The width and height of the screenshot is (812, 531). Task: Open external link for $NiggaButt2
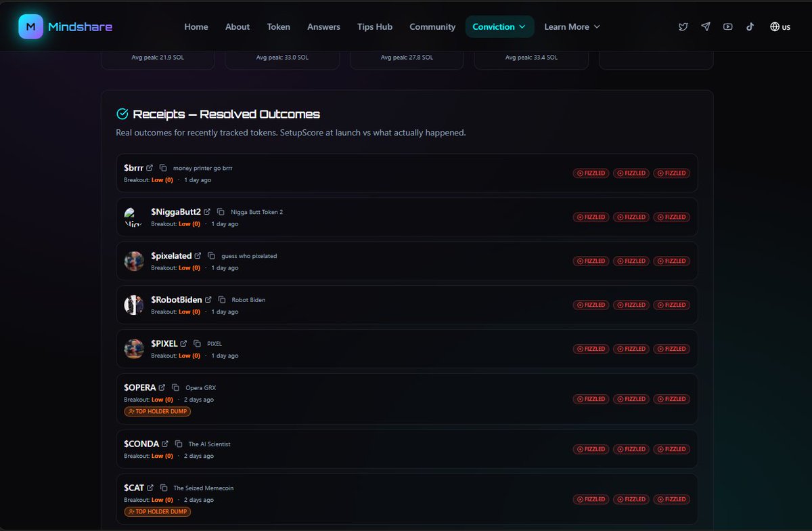[x=207, y=211]
